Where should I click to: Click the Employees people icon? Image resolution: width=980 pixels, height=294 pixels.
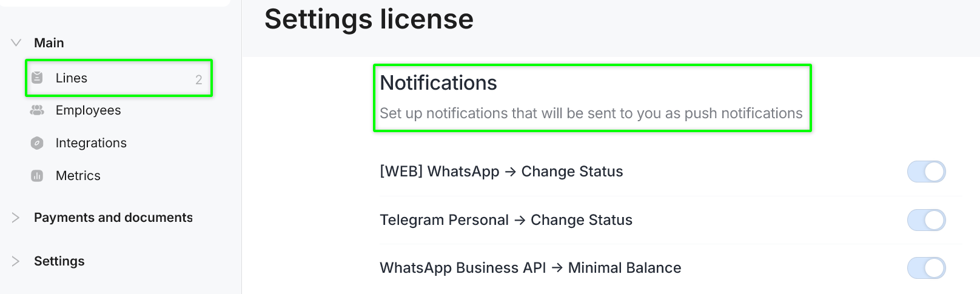(37, 110)
